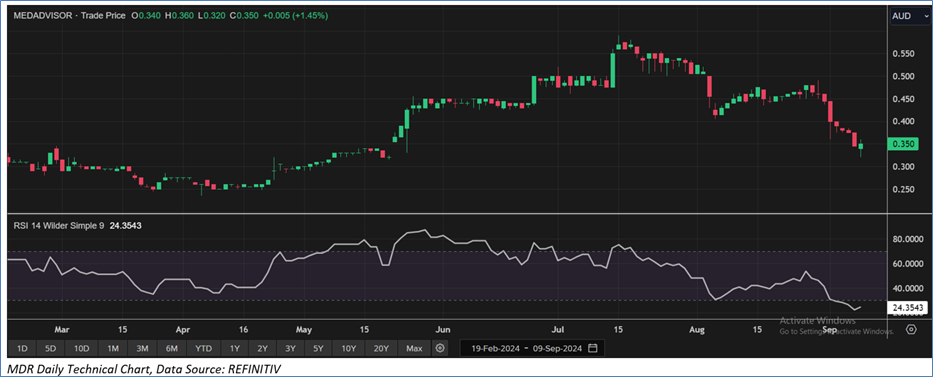The width and height of the screenshot is (933, 377).
Task: Click the 80.0000 RSI axis label
Action: click(x=907, y=239)
